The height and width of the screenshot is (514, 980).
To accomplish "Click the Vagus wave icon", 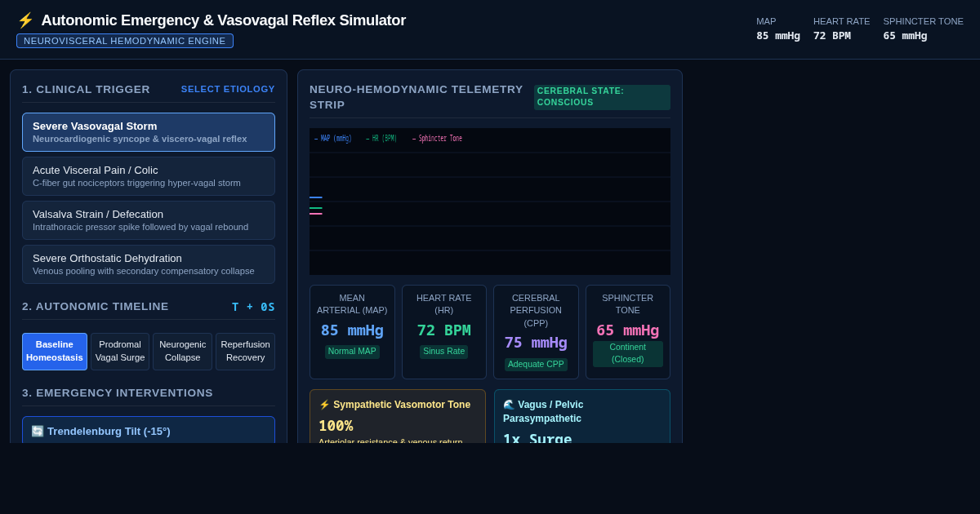I will [x=509, y=405].
